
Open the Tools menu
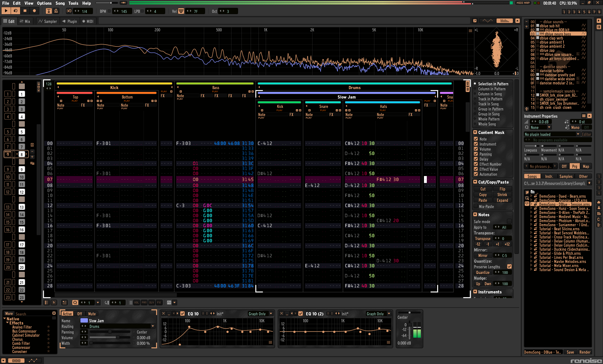[73, 3]
